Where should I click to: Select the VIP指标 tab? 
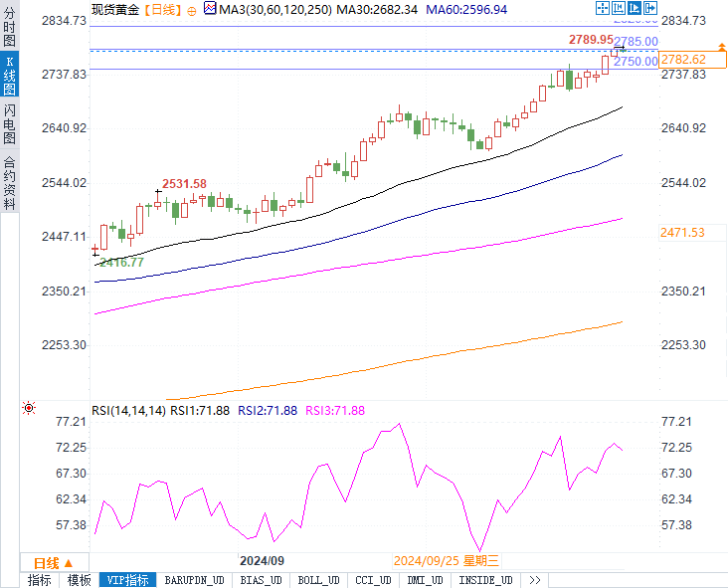(x=126, y=580)
